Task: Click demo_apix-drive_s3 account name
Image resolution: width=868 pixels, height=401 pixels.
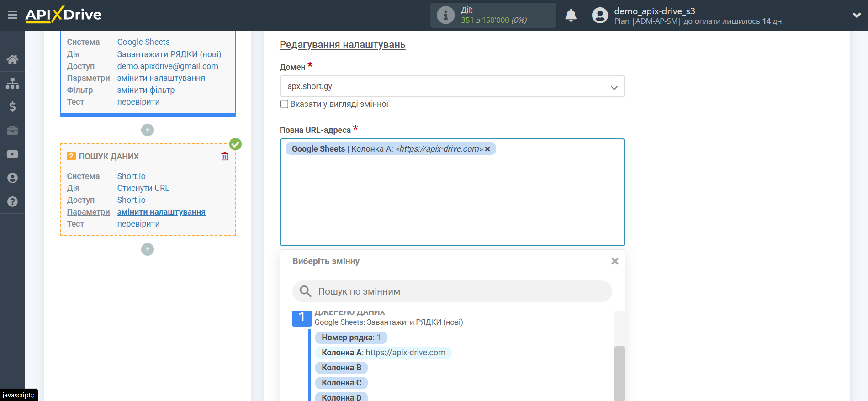Action: click(654, 11)
